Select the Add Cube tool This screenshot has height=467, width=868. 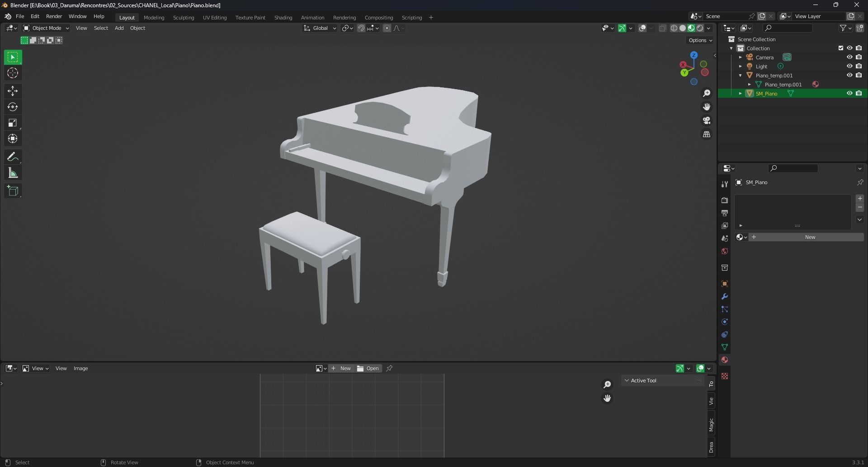[x=12, y=191]
